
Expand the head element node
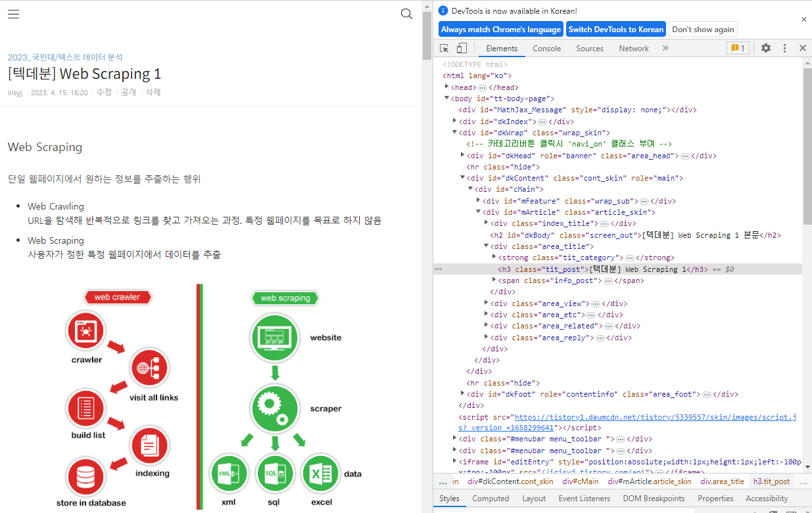(447, 87)
